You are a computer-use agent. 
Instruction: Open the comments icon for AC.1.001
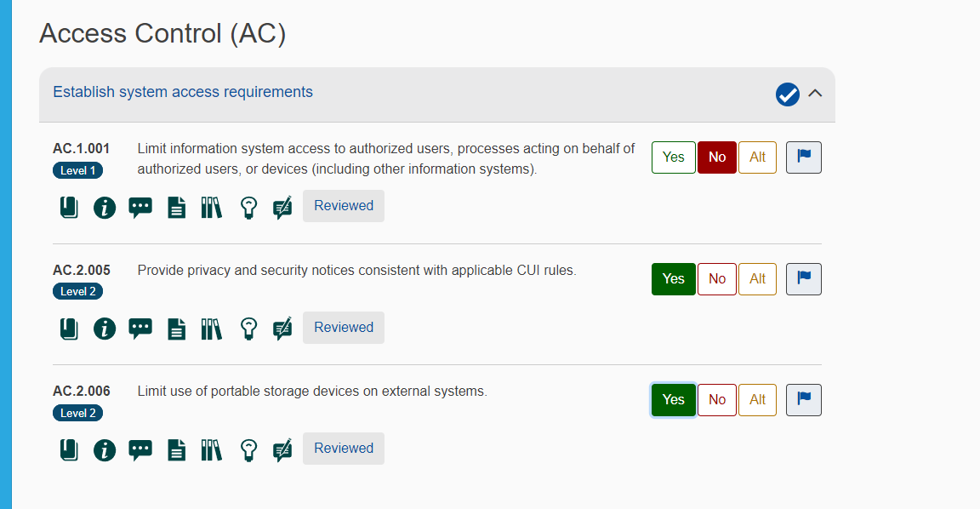(x=140, y=207)
